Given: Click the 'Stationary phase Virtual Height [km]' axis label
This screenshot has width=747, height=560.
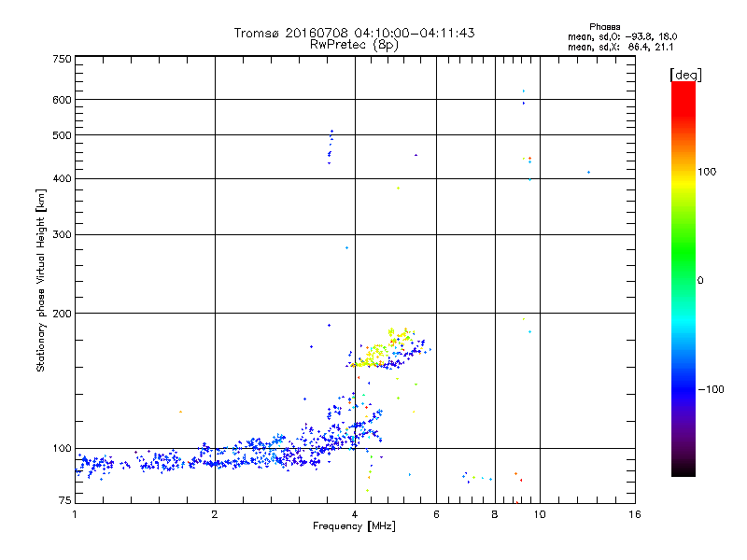Looking at the screenshot, I should [x=41, y=280].
